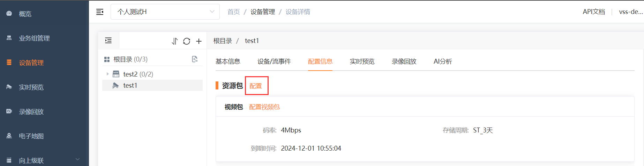Expand the test2 tree node arrow
Viewport: 644px width, 166px height.
107,74
